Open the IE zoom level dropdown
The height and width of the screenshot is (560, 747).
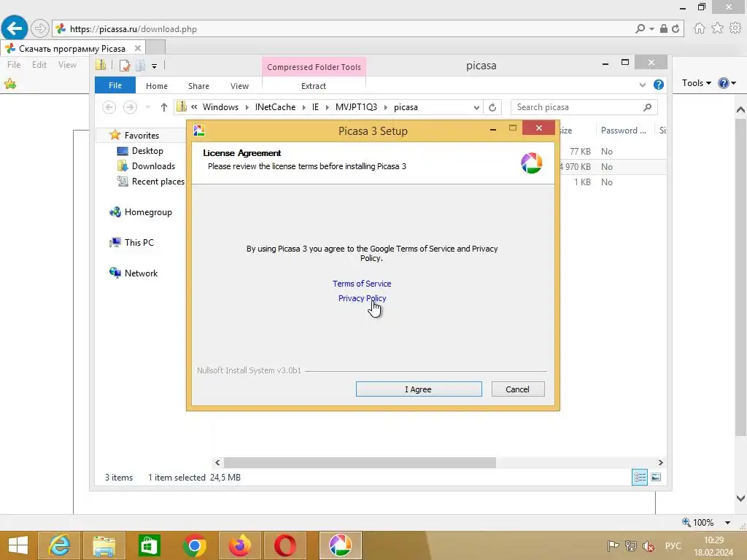point(727,522)
